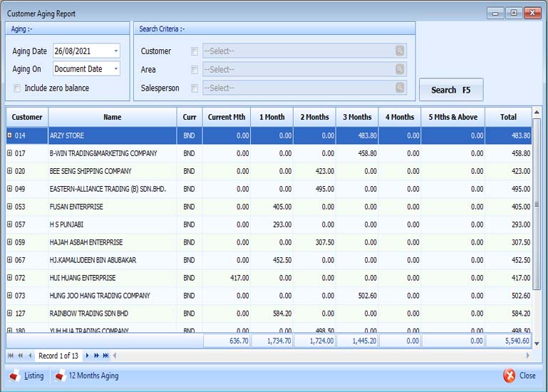The image size is (548, 392).
Task: Select FUSAN ENTERPRISE name cell
Action: click(x=113, y=207)
